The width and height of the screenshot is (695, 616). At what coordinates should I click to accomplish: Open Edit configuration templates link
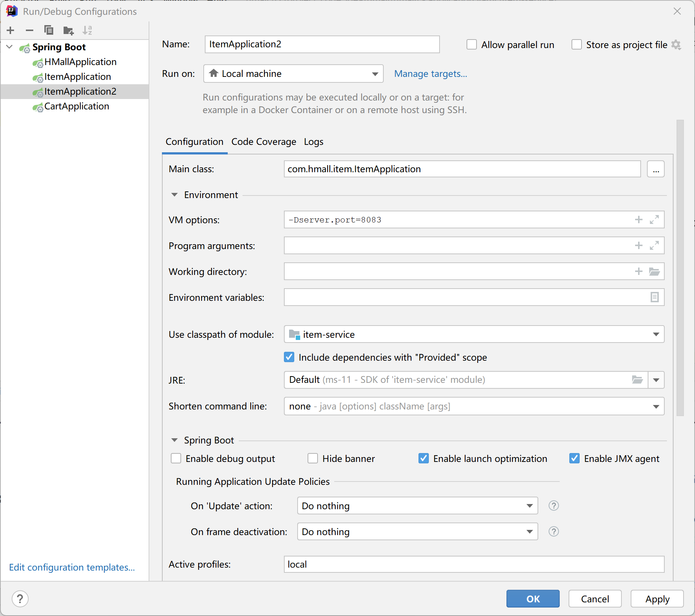coord(72,567)
